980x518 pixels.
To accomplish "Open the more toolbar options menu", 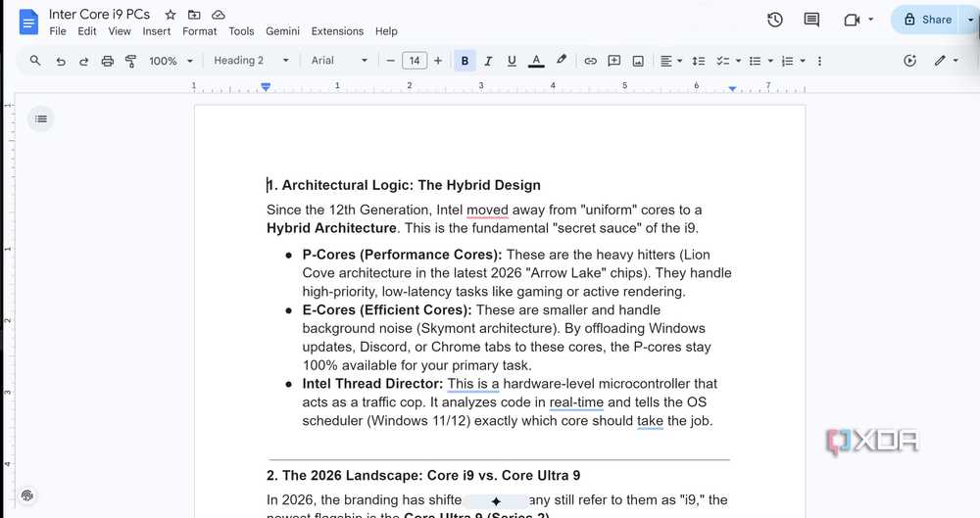I will coord(819,61).
